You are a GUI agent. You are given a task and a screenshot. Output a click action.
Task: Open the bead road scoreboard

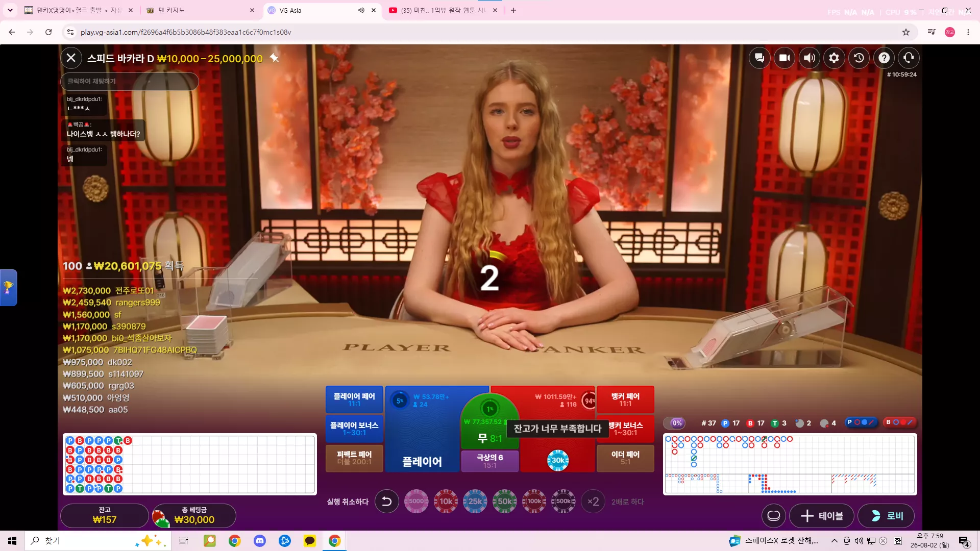click(x=189, y=464)
